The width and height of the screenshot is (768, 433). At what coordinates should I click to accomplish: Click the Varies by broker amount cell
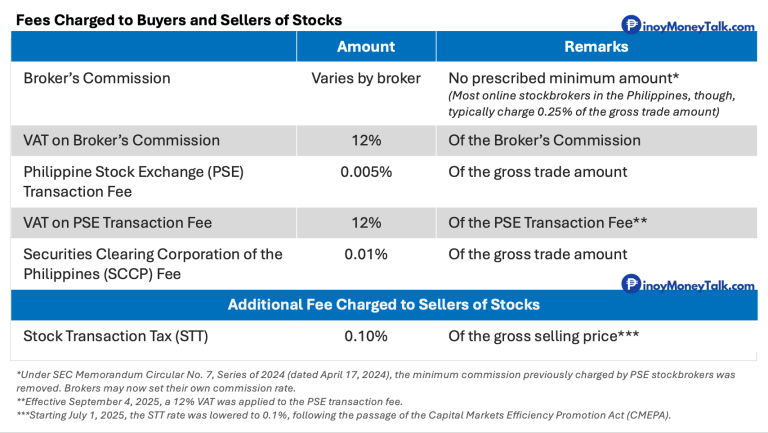point(366,78)
